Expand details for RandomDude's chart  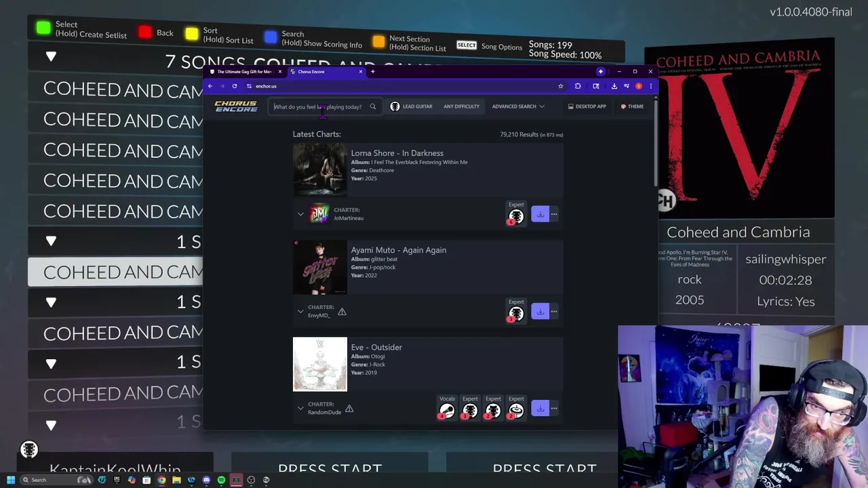pyautogui.click(x=300, y=408)
